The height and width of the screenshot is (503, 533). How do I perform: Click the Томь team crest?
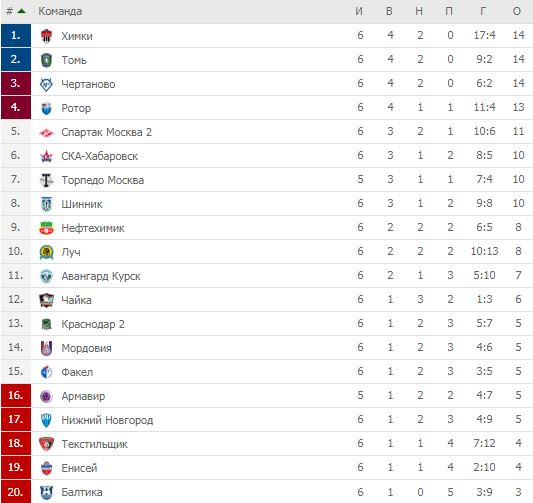(x=46, y=60)
